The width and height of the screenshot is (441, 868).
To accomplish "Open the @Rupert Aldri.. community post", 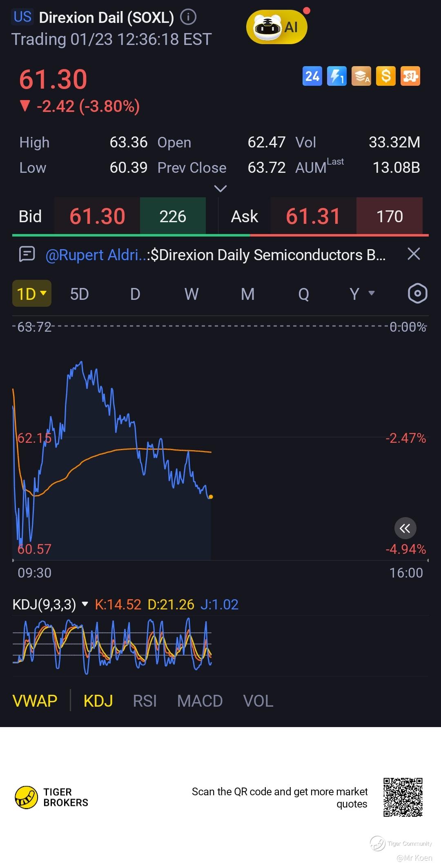I will coord(215,255).
